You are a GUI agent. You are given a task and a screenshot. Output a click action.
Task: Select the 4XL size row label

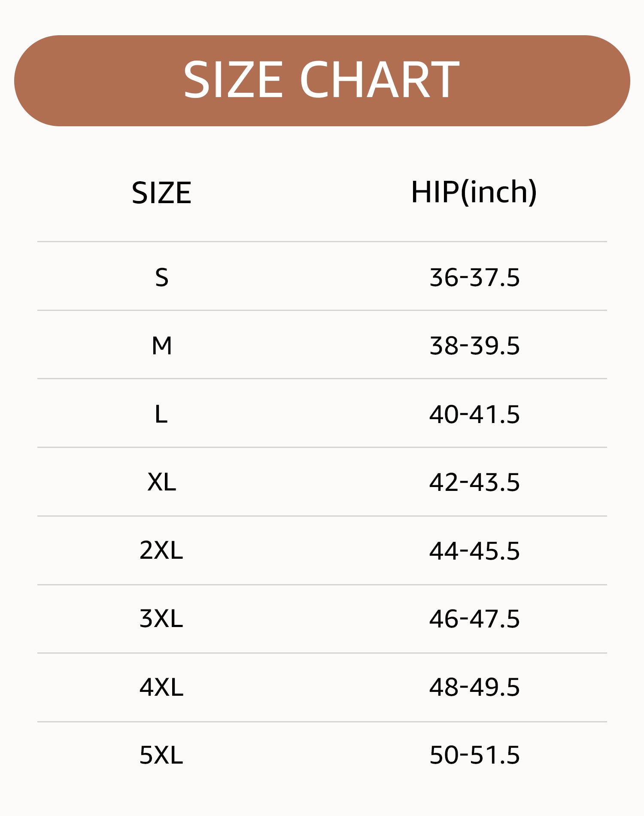click(x=161, y=687)
